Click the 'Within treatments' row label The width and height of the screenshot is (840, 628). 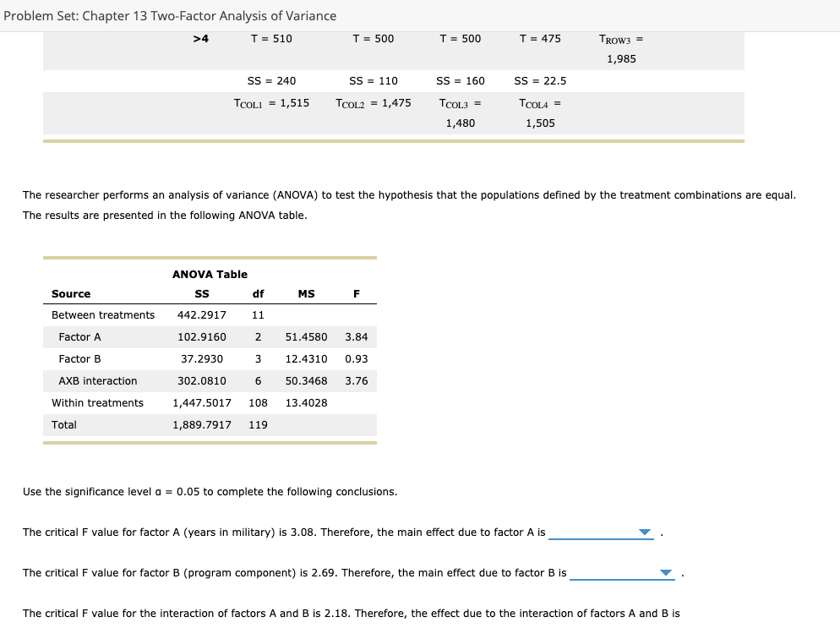click(98, 402)
